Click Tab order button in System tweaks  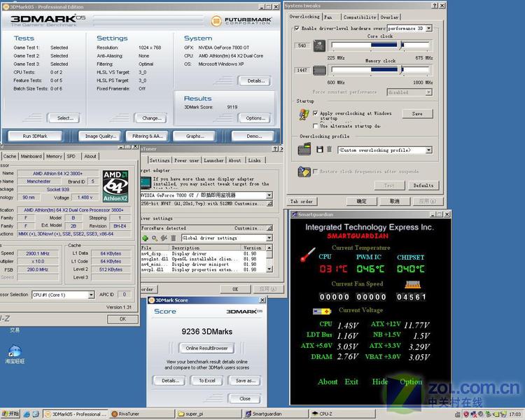(302, 202)
